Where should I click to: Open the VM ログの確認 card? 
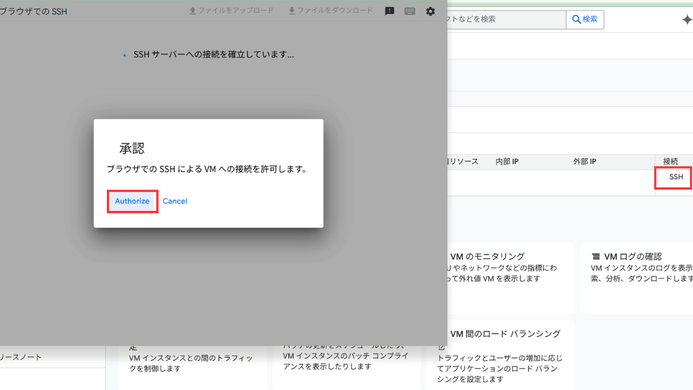point(637,278)
